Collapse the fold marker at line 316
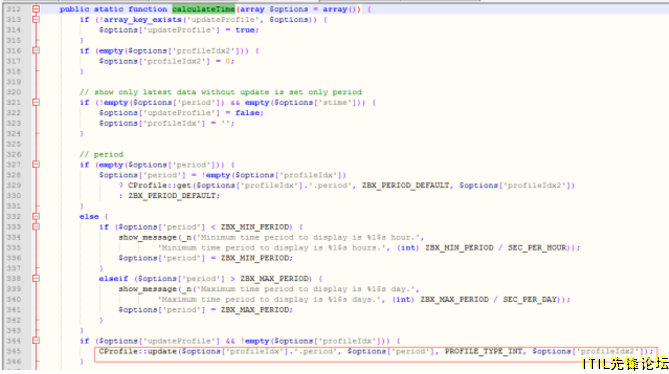 [x=36, y=51]
